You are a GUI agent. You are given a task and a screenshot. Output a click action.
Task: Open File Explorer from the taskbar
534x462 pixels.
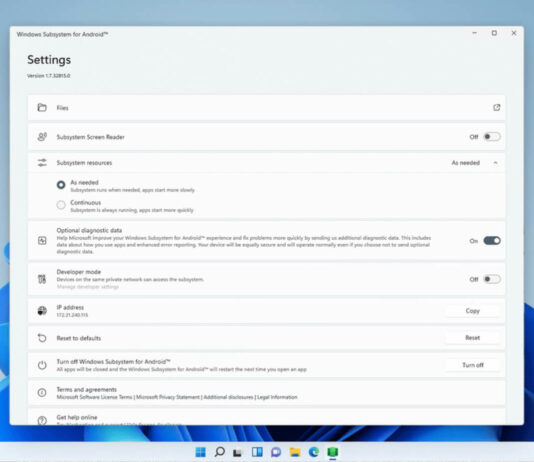coord(295,452)
